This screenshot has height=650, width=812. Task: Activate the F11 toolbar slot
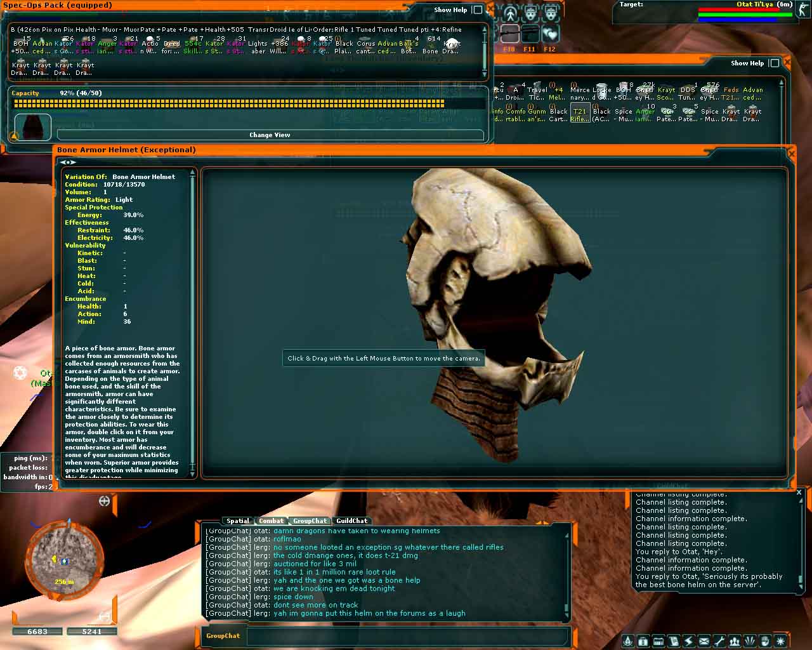530,34
